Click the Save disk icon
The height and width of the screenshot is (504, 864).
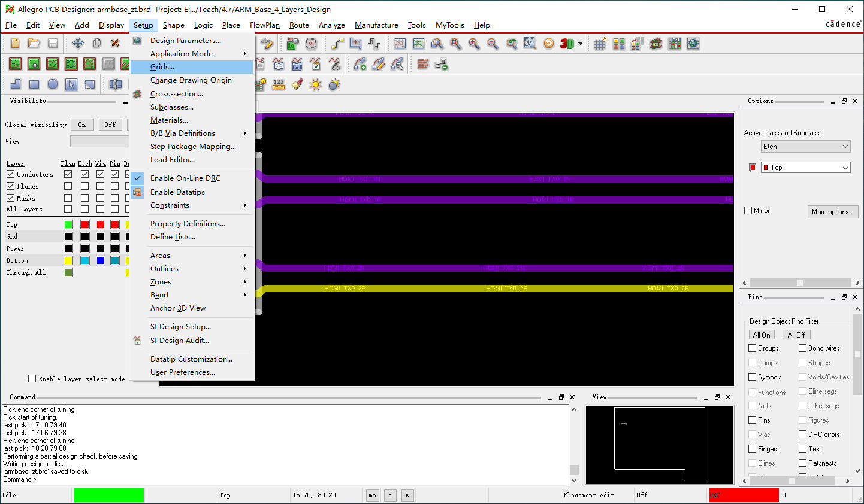(x=53, y=43)
